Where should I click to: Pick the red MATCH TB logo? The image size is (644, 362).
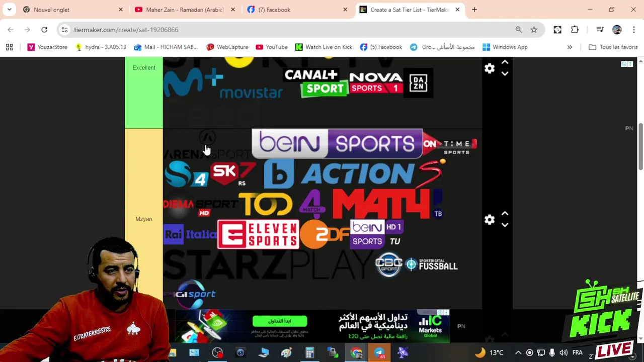click(x=387, y=204)
